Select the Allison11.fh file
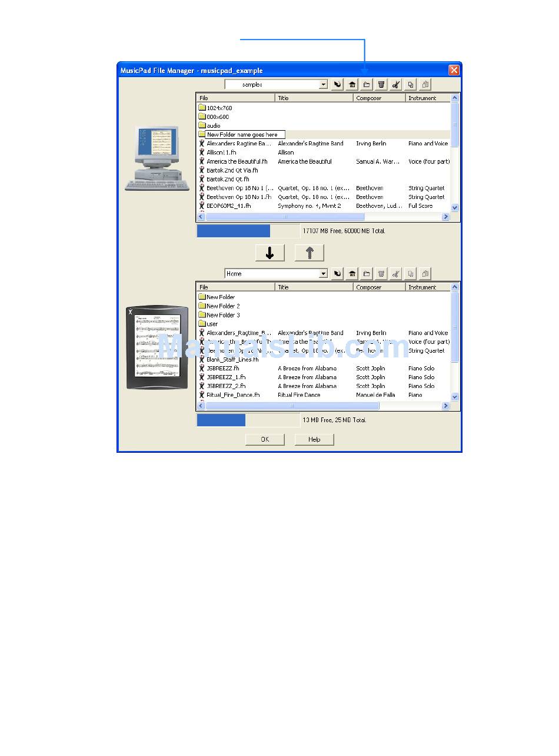559x756 pixels. (x=218, y=152)
